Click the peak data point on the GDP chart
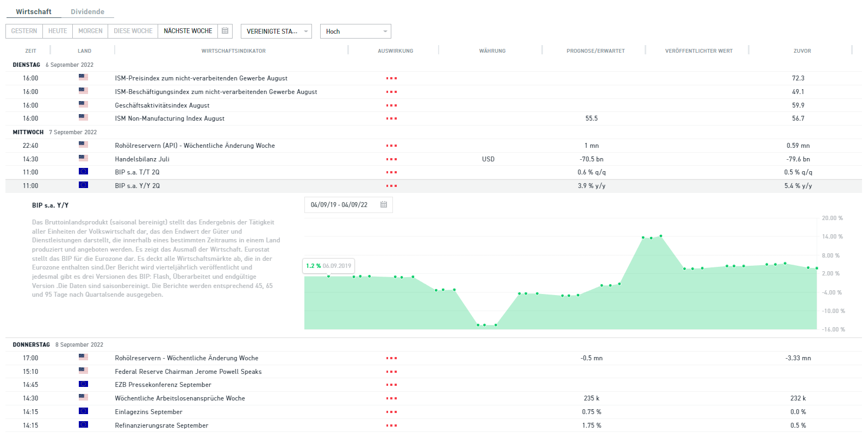 click(x=661, y=236)
